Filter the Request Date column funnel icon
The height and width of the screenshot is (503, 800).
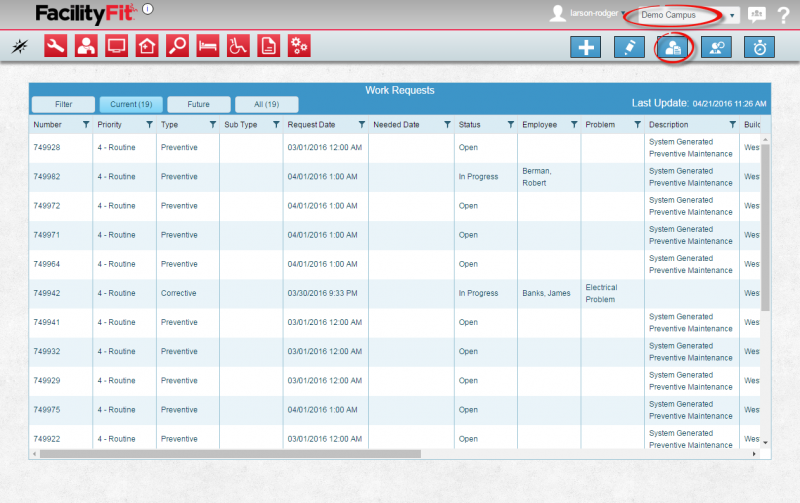(x=362, y=124)
